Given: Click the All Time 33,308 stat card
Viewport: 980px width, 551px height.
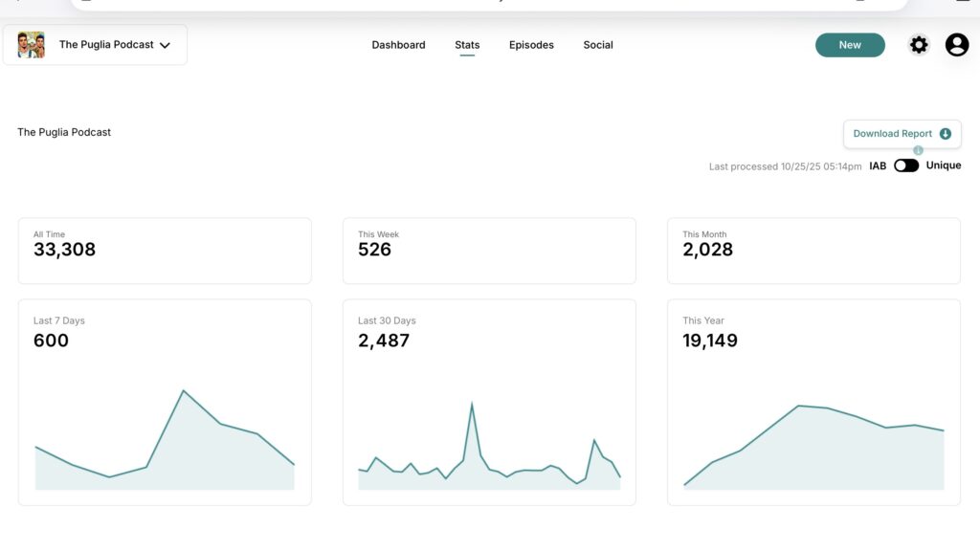Looking at the screenshot, I should coord(165,251).
